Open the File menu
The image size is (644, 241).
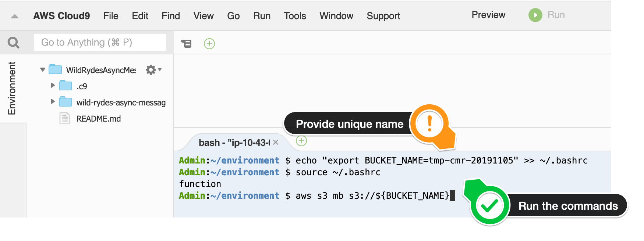[x=111, y=16]
